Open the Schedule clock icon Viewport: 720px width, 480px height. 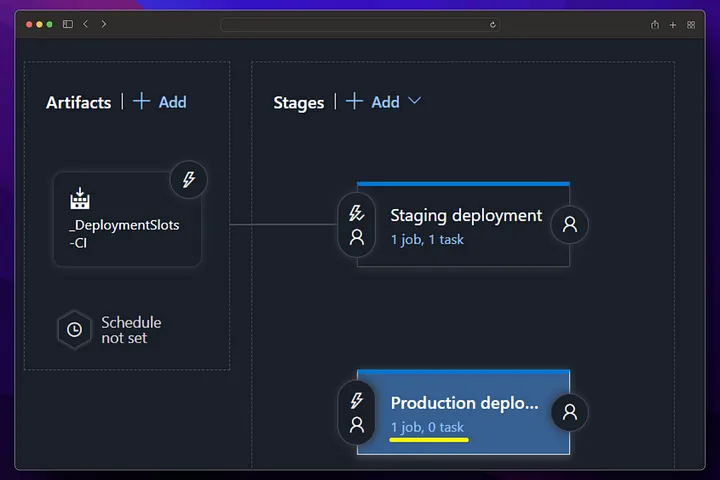tap(74, 330)
